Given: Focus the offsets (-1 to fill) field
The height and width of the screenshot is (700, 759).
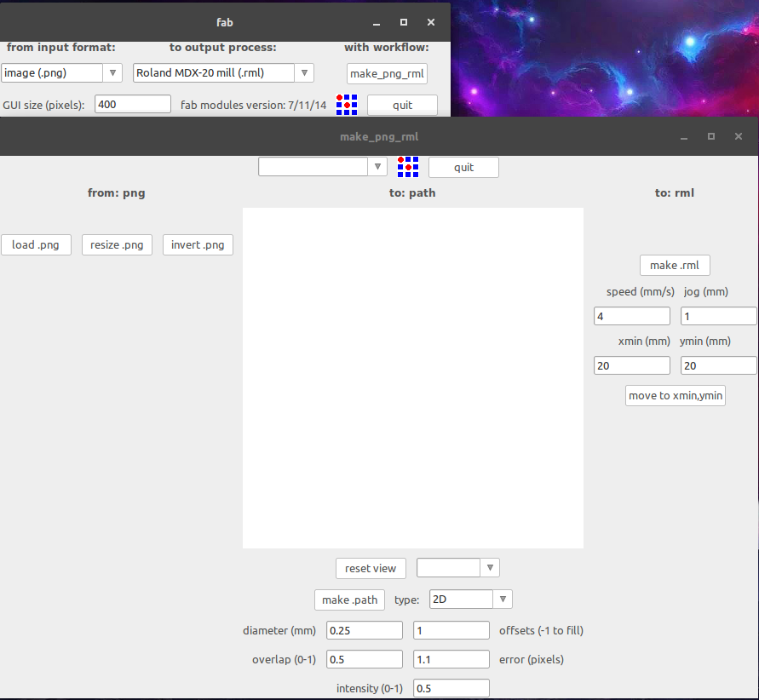Looking at the screenshot, I should pos(451,630).
